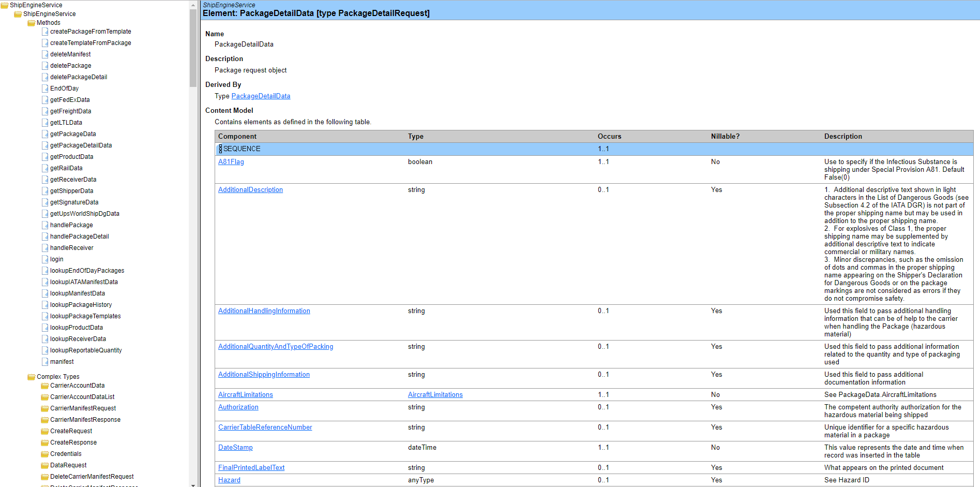Open the getSignatureData method
The height and width of the screenshot is (487, 980).
[x=74, y=202]
